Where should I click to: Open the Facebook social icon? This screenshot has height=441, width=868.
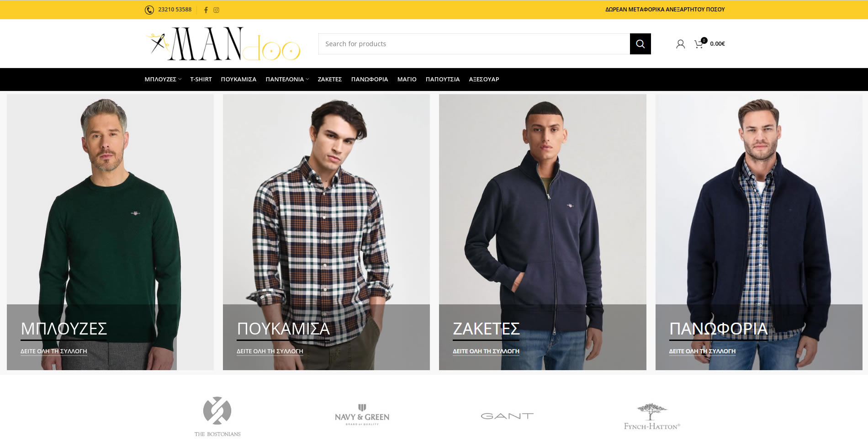pyautogui.click(x=206, y=10)
